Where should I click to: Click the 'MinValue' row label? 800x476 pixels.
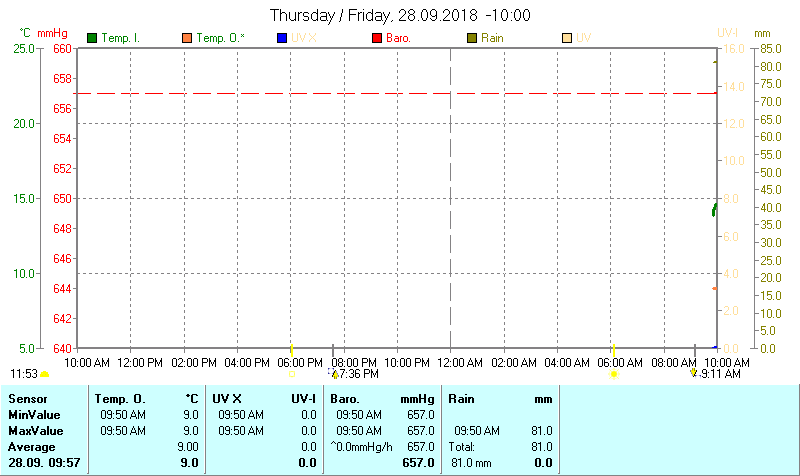tap(34, 415)
